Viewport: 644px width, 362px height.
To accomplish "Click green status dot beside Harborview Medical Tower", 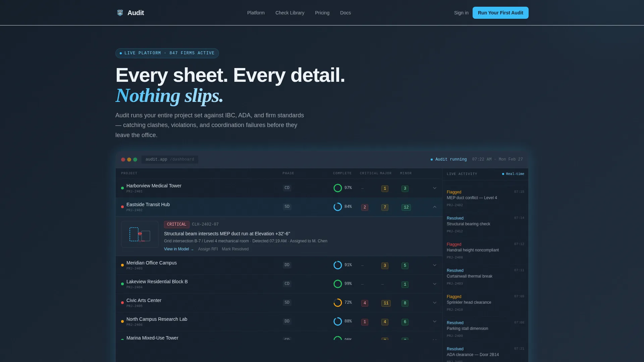I will (x=122, y=188).
